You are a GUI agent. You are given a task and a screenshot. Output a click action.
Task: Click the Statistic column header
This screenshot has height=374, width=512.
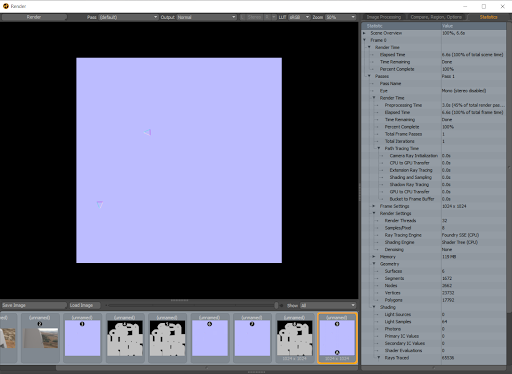pos(401,26)
